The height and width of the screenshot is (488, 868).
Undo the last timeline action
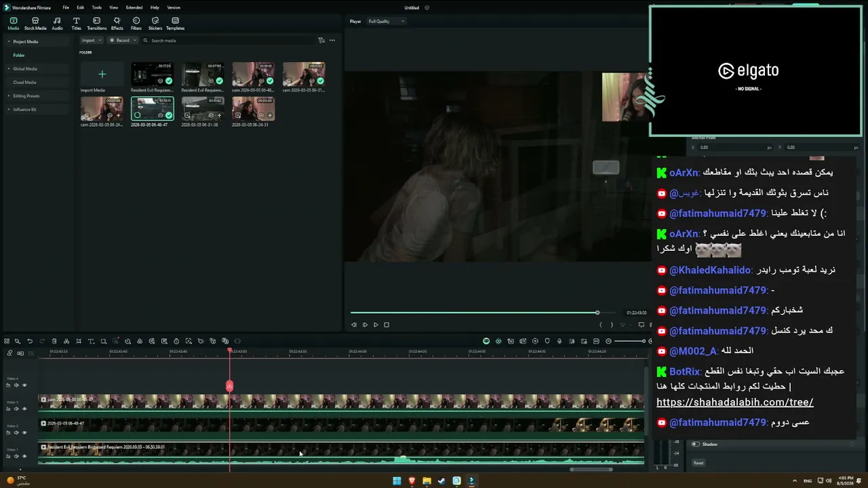click(x=30, y=341)
